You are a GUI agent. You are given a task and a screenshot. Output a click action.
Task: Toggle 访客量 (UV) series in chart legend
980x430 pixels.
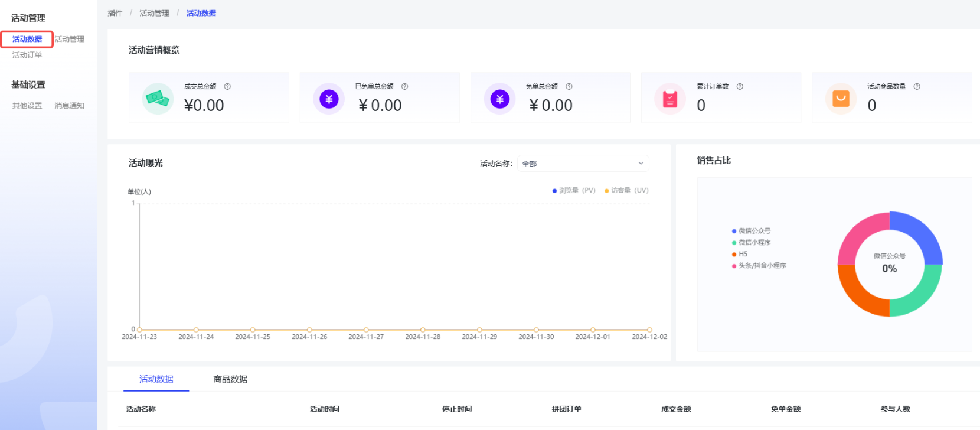[626, 190]
